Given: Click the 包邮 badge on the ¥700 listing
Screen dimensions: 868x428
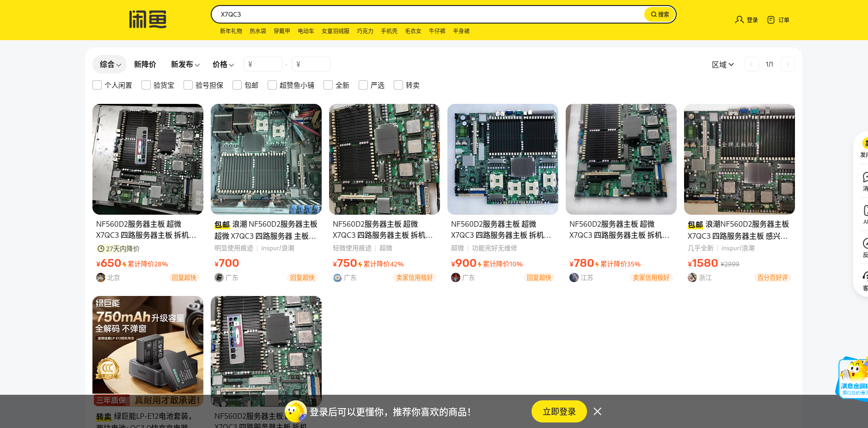Looking at the screenshot, I should [x=222, y=225].
